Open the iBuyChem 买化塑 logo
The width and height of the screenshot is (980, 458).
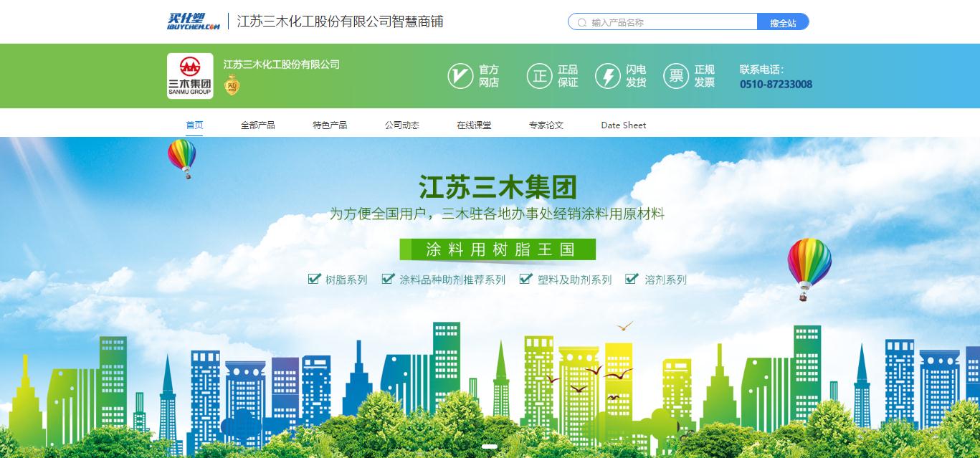click(194, 22)
